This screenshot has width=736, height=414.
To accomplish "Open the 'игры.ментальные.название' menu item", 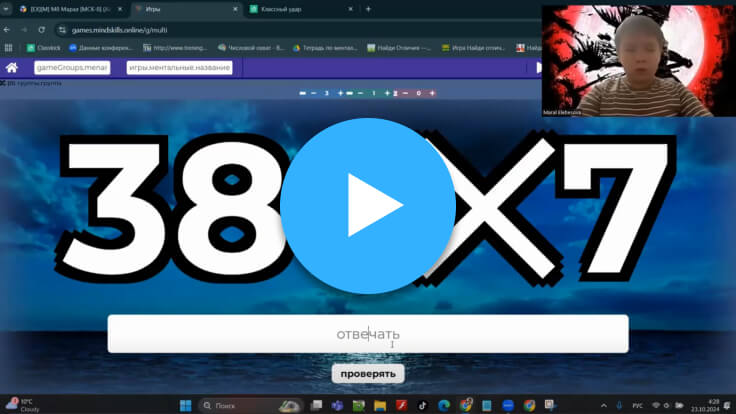I will 180,68.
